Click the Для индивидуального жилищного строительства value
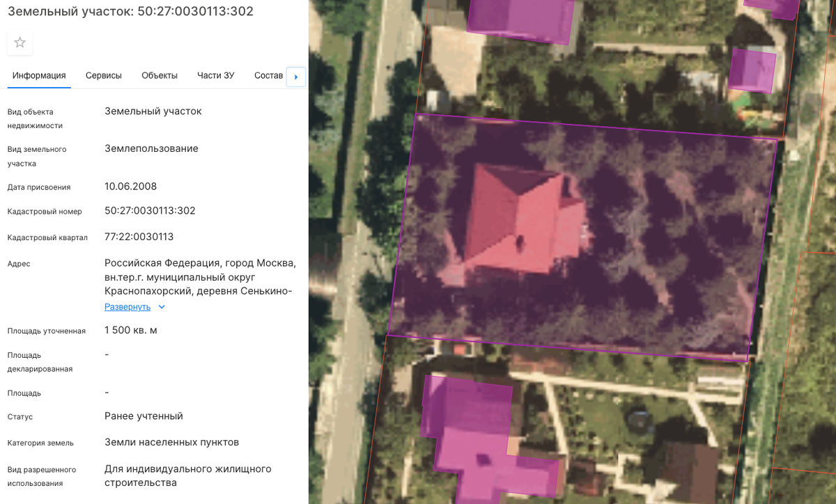Image resolution: width=836 pixels, height=504 pixels. (x=188, y=475)
